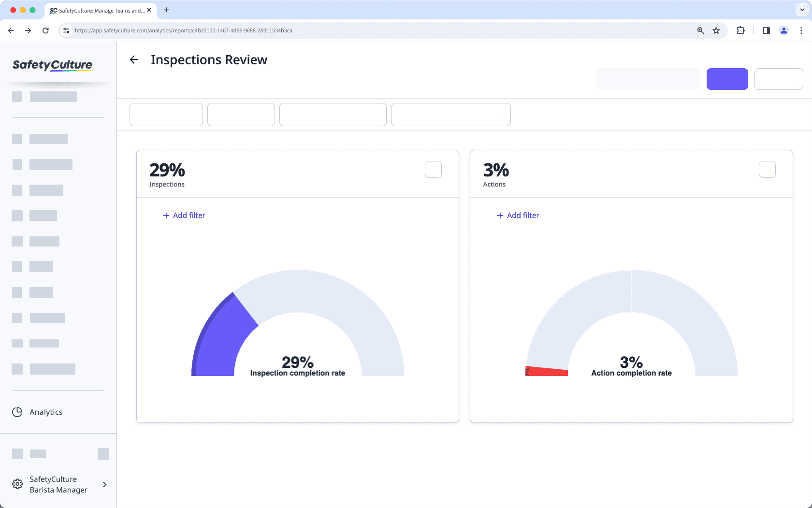
Task: Open settings gear next to SafetyCulture Barista Manager
Action: (x=17, y=484)
